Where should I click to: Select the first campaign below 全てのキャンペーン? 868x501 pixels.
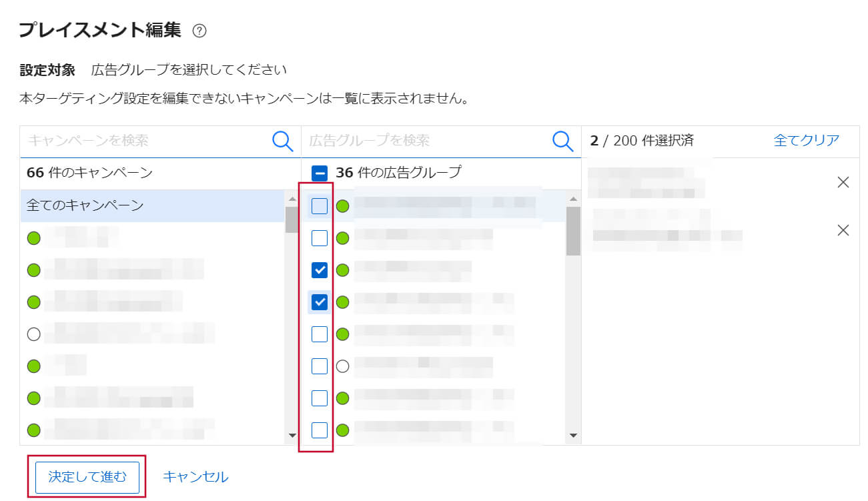152,237
